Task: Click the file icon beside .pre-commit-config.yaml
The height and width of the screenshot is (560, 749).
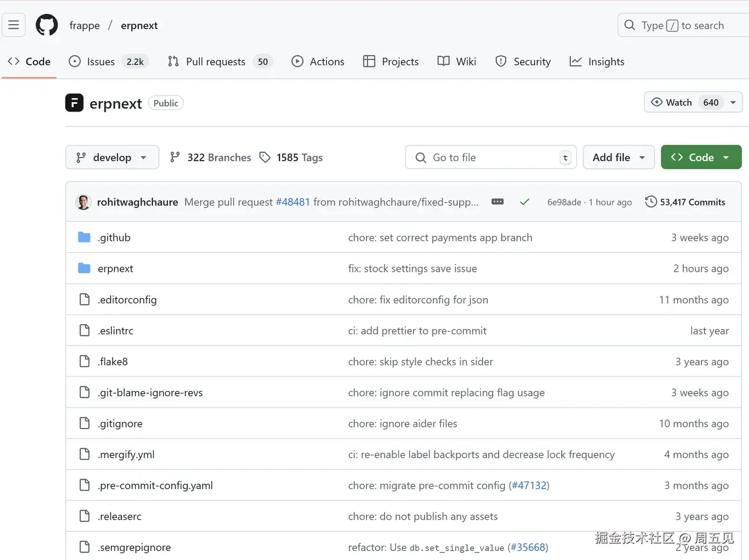Action: tap(84, 486)
